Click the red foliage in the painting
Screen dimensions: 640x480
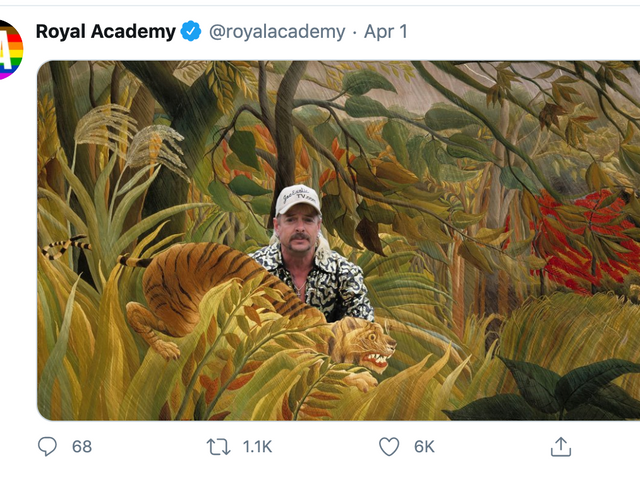coord(576,241)
